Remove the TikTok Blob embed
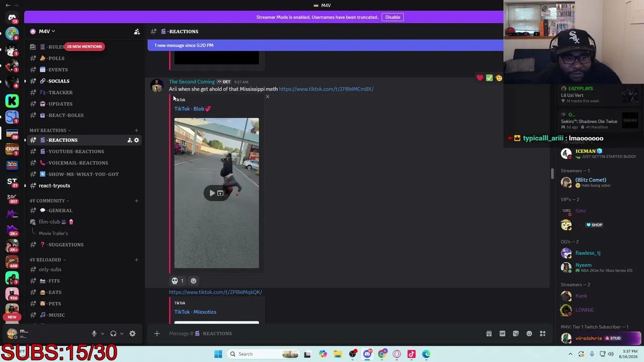 point(268,97)
